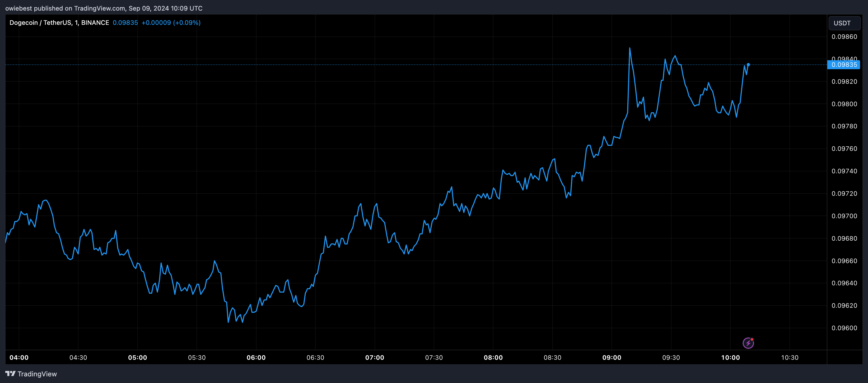This screenshot has height=383, width=868.
Task: Click the 07:30 time axis label
Action: click(x=434, y=357)
